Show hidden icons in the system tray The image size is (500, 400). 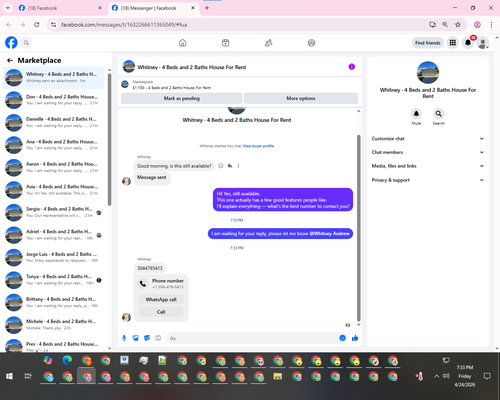pos(436,376)
